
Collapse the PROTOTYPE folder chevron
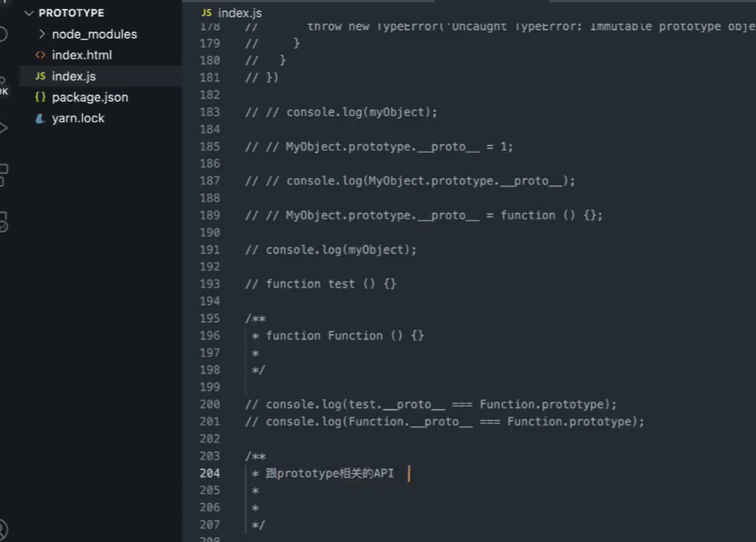tap(29, 13)
